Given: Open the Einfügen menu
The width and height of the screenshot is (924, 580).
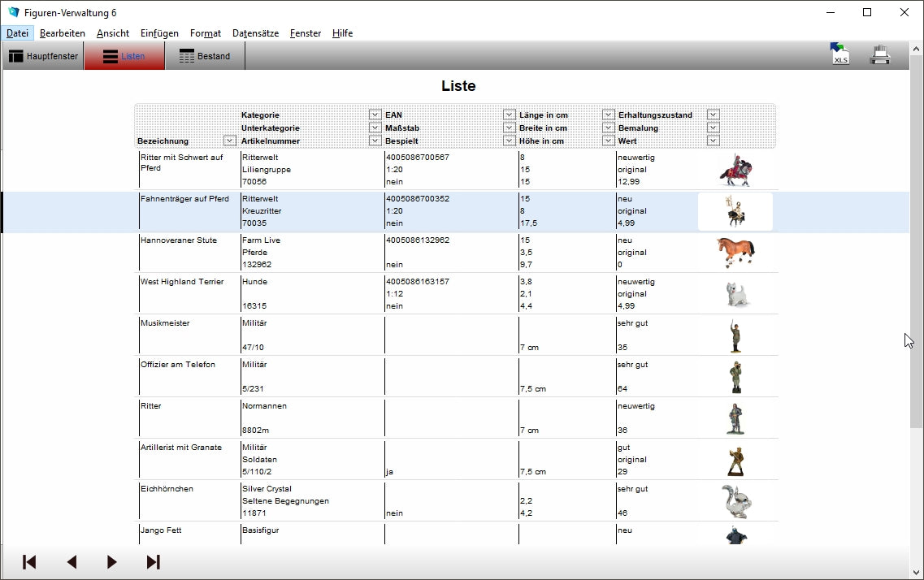Looking at the screenshot, I should click(x=159, y=33).
